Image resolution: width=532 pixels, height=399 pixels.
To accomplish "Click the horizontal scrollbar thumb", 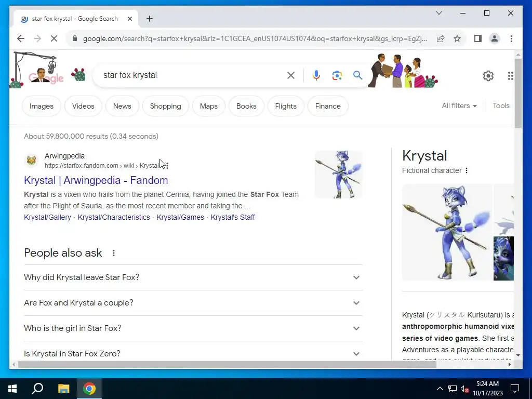I will [x=227, y=364].
